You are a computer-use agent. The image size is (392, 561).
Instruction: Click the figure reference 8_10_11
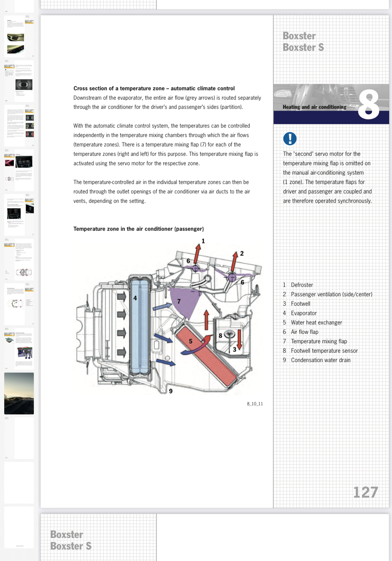tap(255, 404)
